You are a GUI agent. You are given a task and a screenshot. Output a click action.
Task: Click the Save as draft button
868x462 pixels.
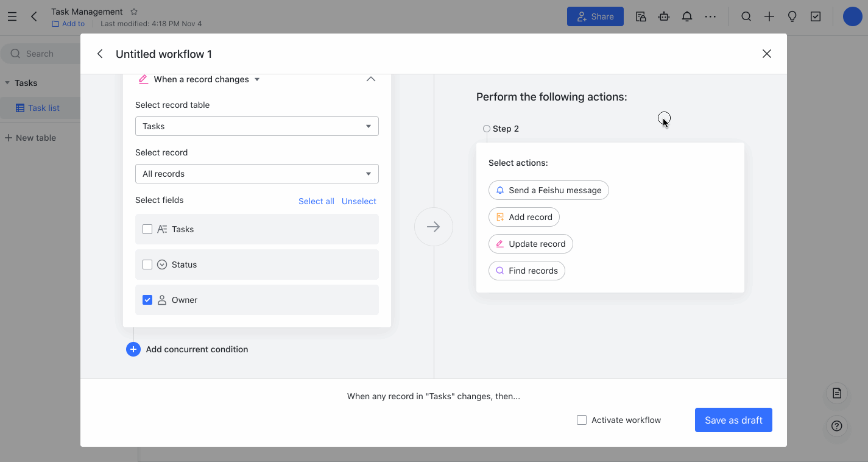733,420
